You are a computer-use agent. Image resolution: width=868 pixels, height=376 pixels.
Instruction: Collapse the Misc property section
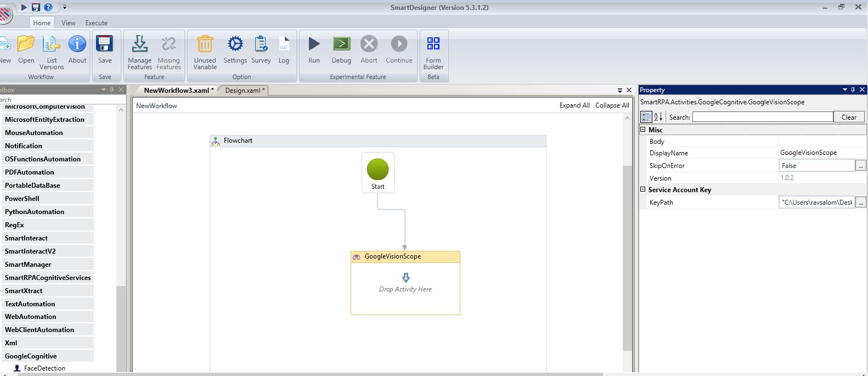pos(643,130)
